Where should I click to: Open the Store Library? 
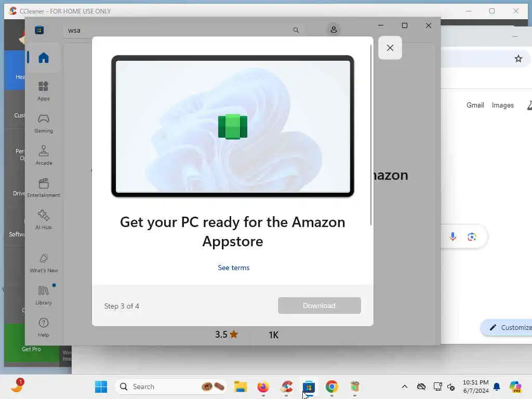[44, 295]
